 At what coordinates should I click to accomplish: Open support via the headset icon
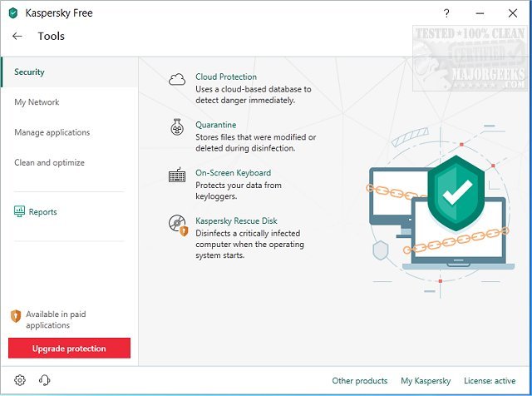(45, 380)
